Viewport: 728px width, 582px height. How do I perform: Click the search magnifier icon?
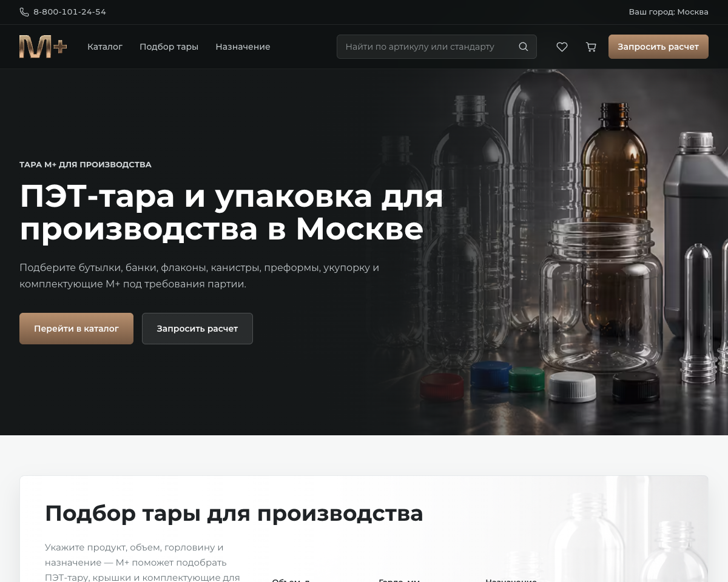pos(524,47)
